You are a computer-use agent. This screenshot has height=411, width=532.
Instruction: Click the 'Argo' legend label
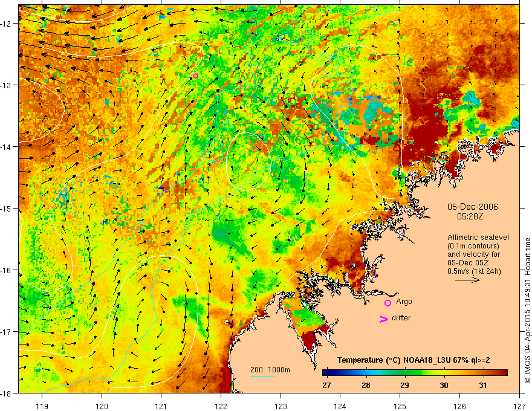(x=404, y=302)
